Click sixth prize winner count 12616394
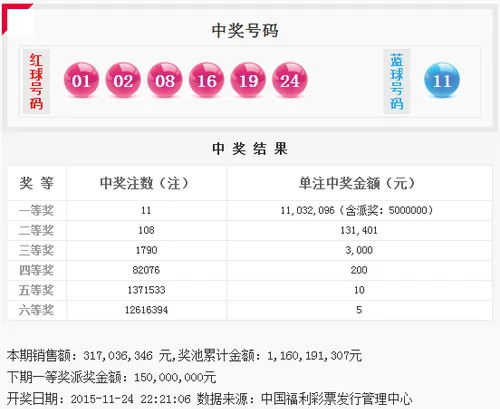Image resolution: width=500 pixels, height=409 pixels. click(x=146, y=310)
